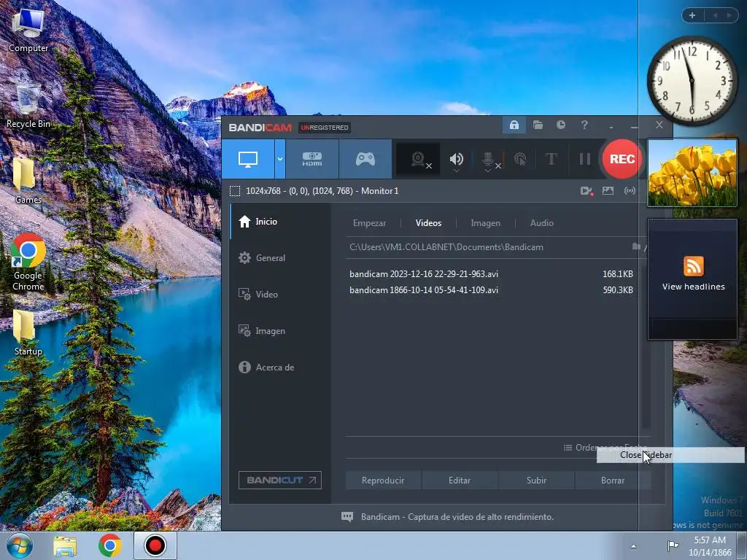Screen dimensions: 747x560
Task: Click the Reproducir button
Action: point(383,481)
